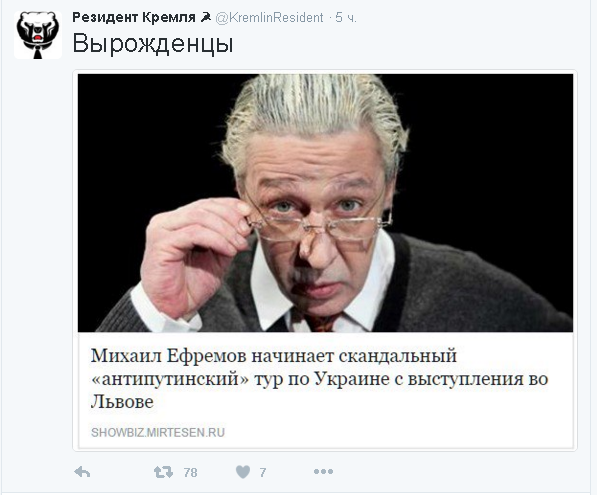The image size is (597, 495).
Task: Open the three-dot more options menu
Action: tap(323, 472)
